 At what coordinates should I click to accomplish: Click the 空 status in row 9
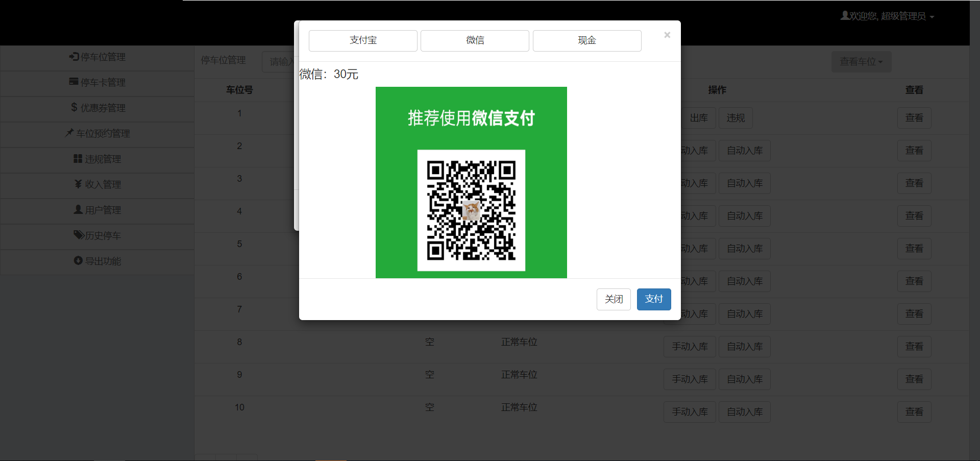pos(430,375)
